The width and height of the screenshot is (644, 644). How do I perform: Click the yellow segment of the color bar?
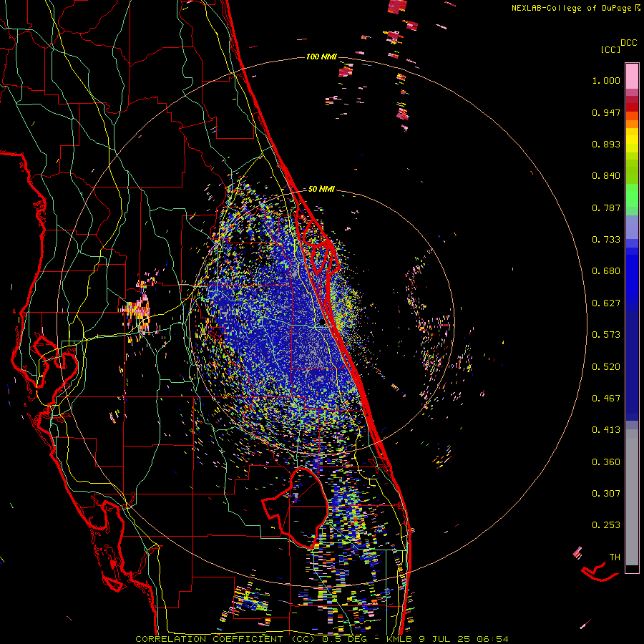(x=632, y=141)
